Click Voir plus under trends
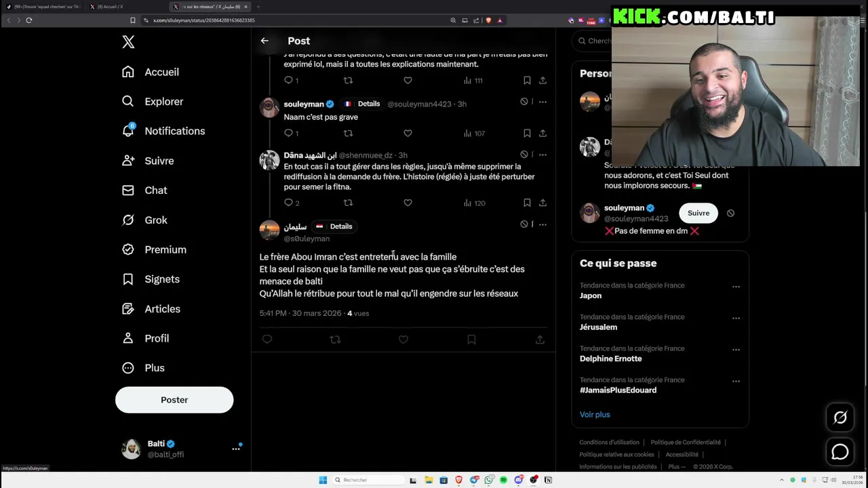The image size is (868, 488). tap(595, 415)
